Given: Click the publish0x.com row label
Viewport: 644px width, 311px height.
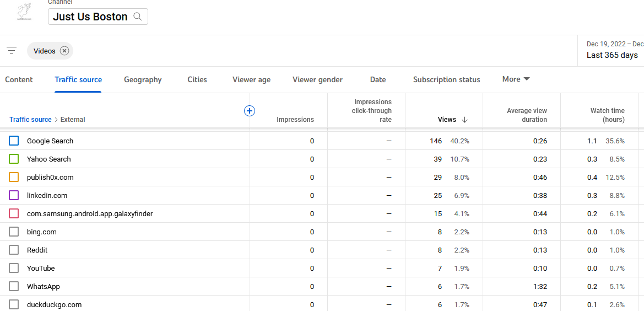Looking at the screenshot, I should [50, 178].
